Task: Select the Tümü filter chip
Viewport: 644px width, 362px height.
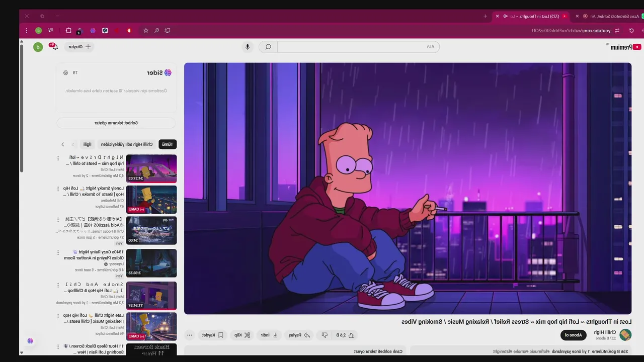Action: pyautogui.click(x=168, y=144)
